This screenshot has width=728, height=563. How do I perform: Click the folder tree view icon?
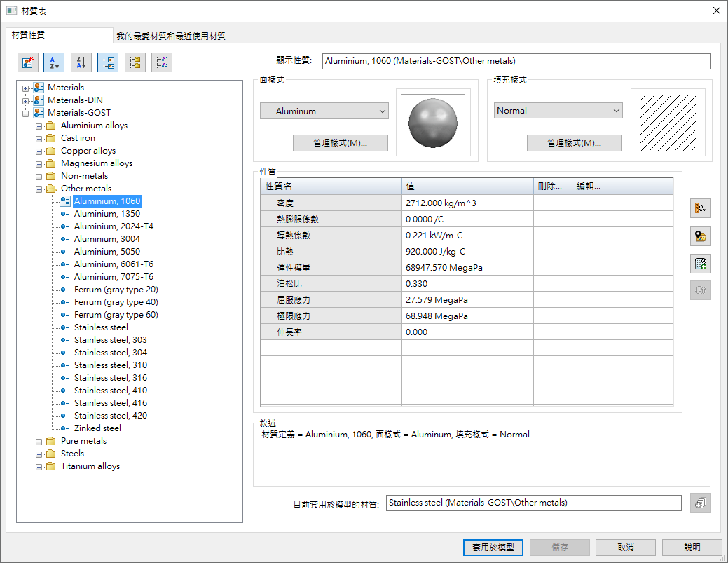(135, 62)
